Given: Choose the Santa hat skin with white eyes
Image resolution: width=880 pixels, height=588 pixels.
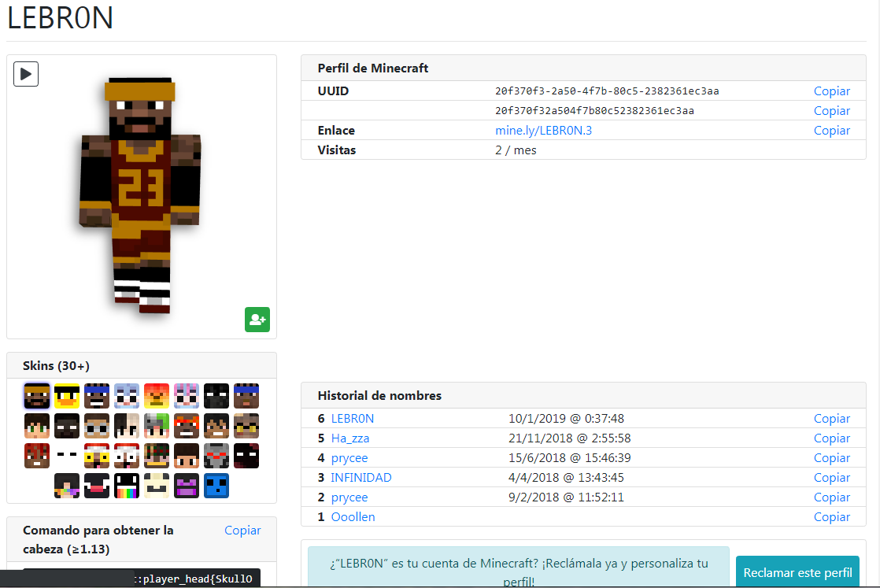Looking at the screenshot, I should click(127, 456).
